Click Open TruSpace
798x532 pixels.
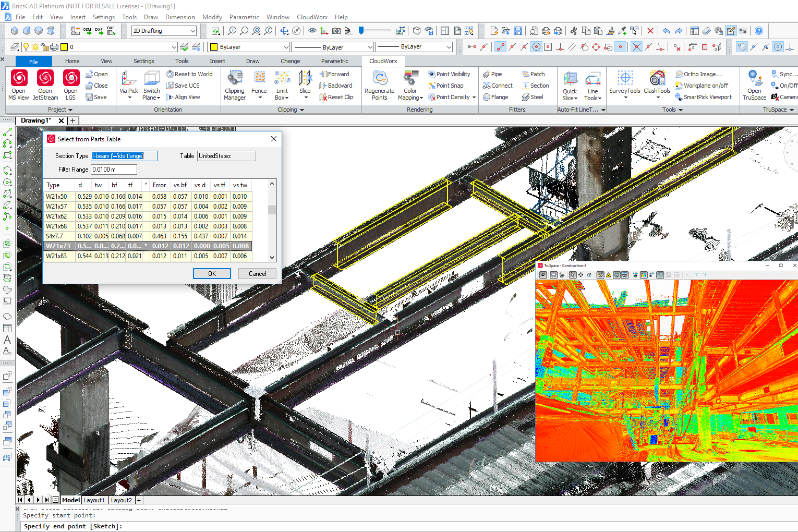(x=755, y=85)
